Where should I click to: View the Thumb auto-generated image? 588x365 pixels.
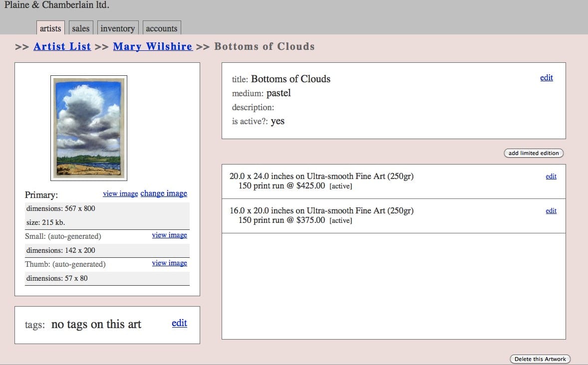pos(169,263)
